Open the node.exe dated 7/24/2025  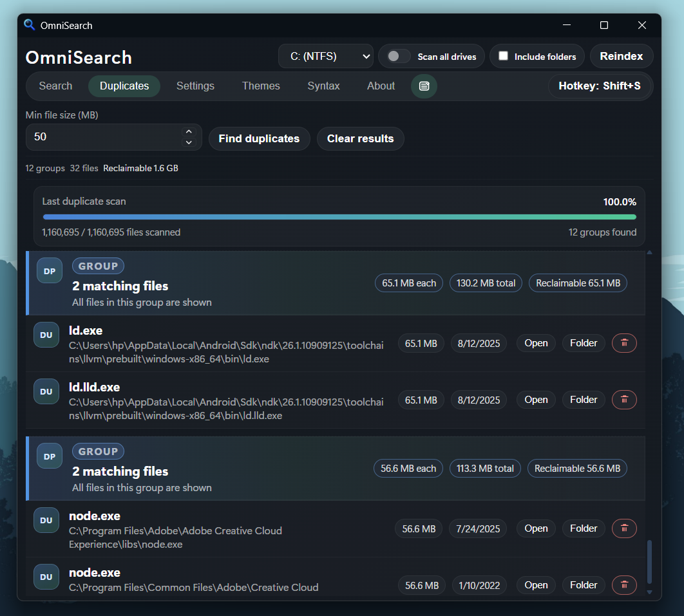point(536,528)
